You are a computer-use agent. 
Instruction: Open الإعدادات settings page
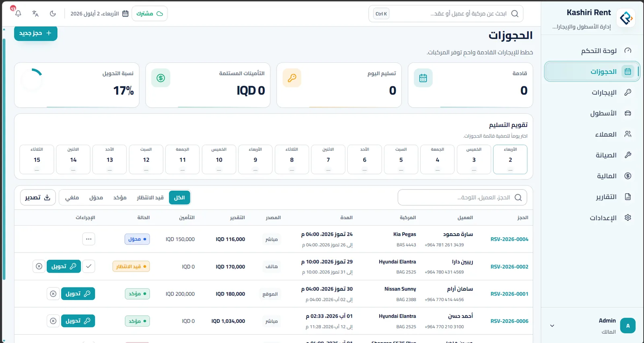point(592,218)
